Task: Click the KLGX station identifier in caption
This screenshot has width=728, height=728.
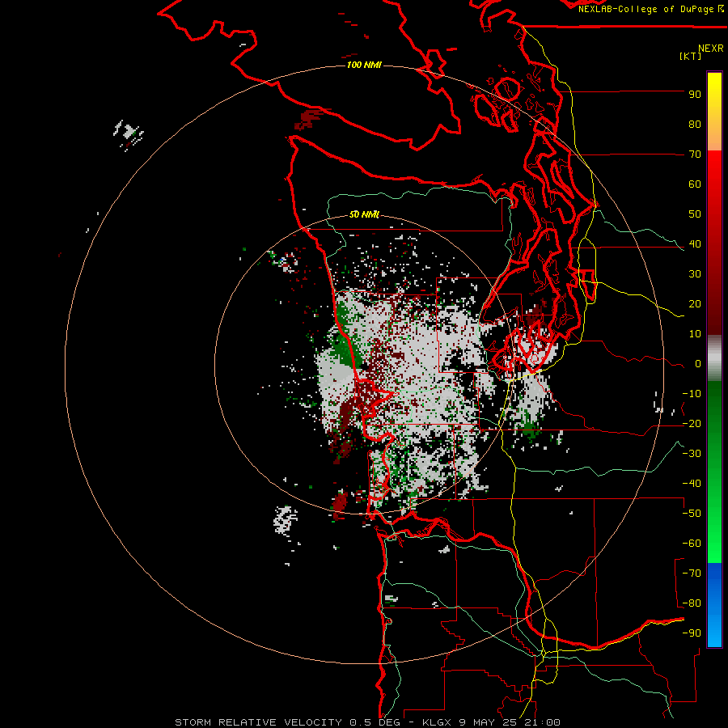Action: click(437, 722)
